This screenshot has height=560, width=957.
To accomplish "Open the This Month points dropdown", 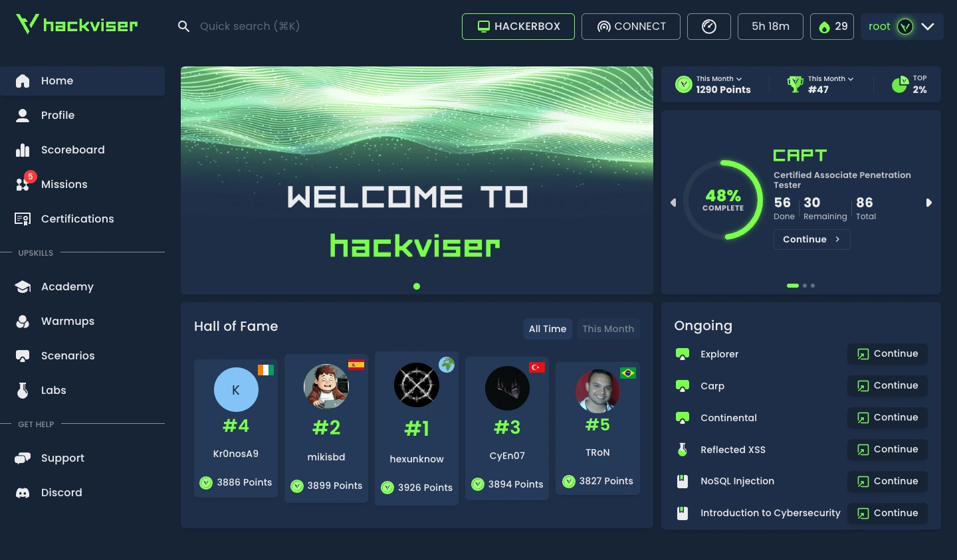I will coord(718,78).
